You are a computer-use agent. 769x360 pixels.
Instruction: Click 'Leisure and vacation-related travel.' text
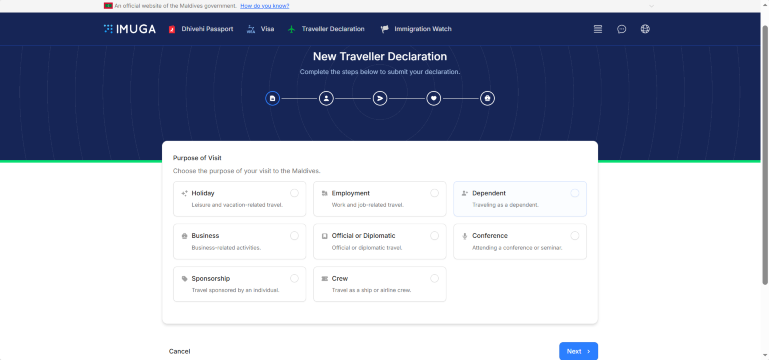tap(237, 205)
